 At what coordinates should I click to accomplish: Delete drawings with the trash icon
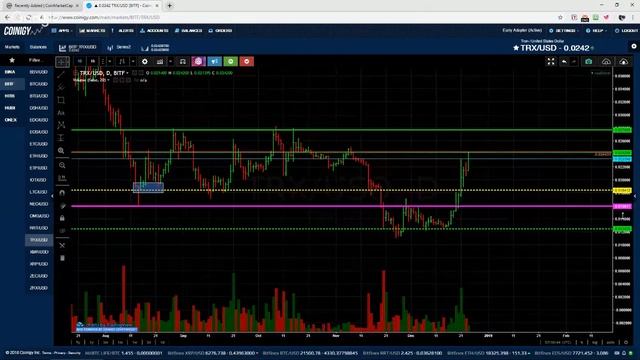[62, 258]
